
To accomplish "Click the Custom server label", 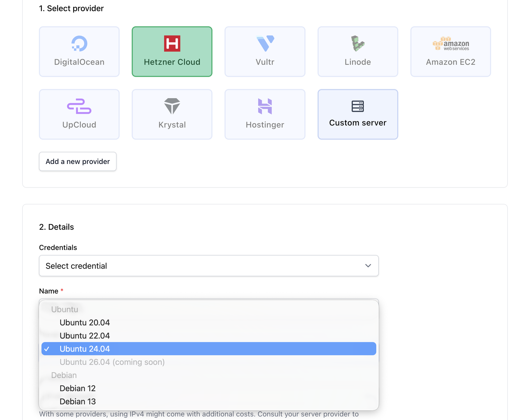I will point(358,123).
